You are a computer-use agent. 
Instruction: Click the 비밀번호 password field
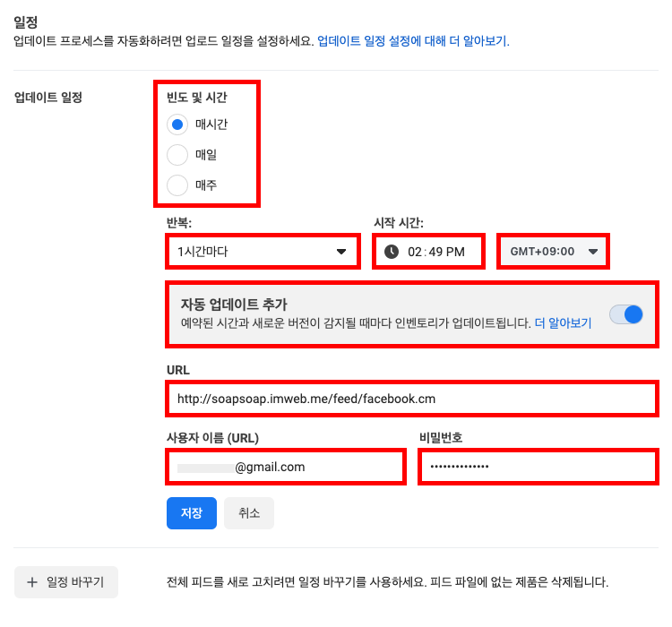[x=536, y=468]
